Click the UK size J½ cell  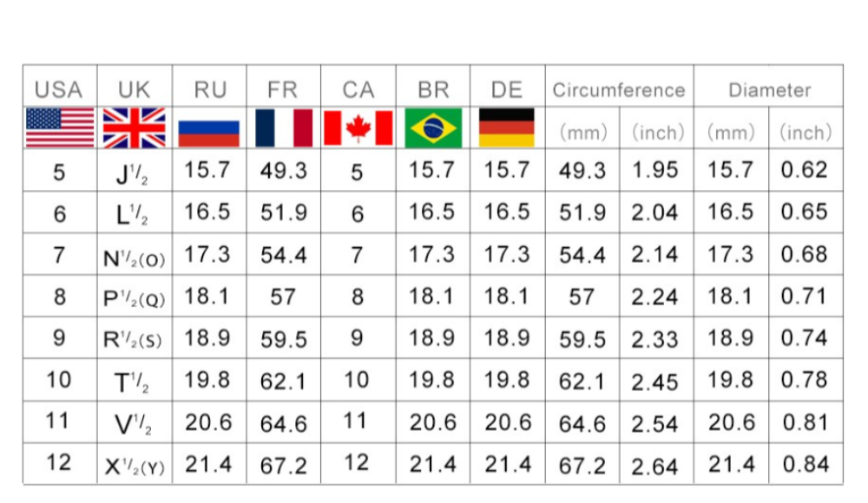[133, 172]
